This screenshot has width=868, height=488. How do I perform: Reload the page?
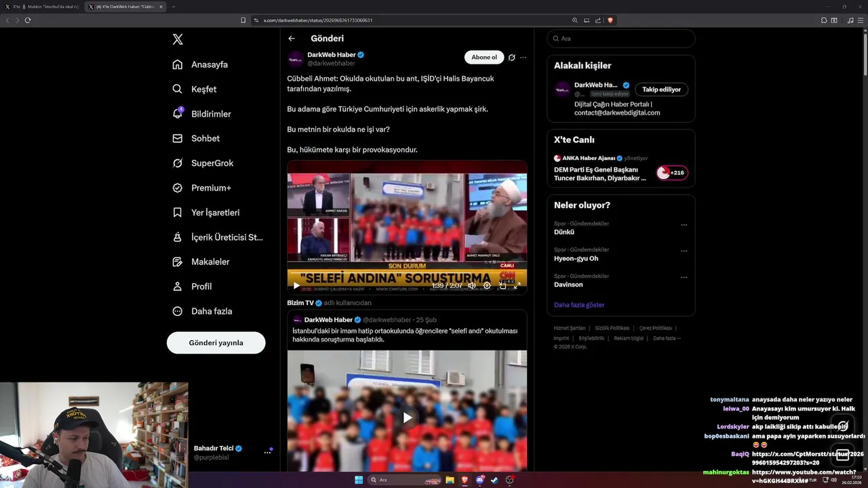click(x=28, y=20)
